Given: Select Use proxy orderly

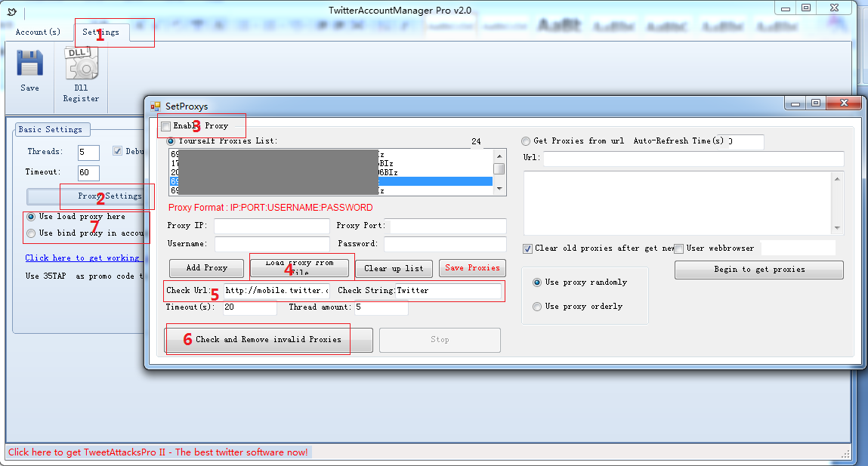Looking at the screenshot, I should click(x=537, y=307).
